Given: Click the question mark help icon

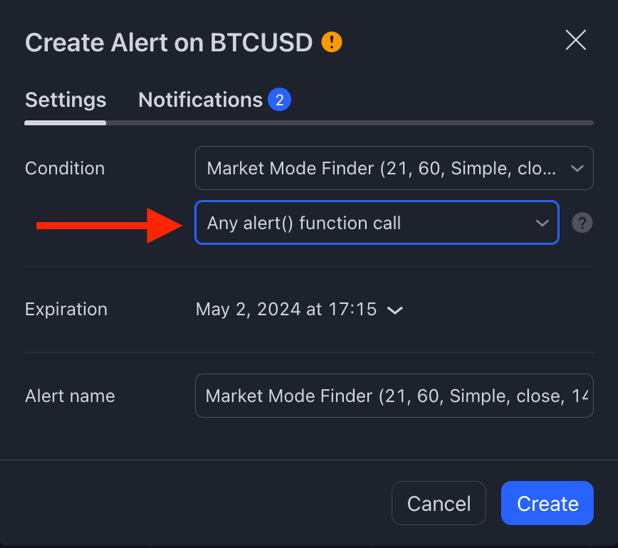Looking at the screenshot, I should pos(582,223).
